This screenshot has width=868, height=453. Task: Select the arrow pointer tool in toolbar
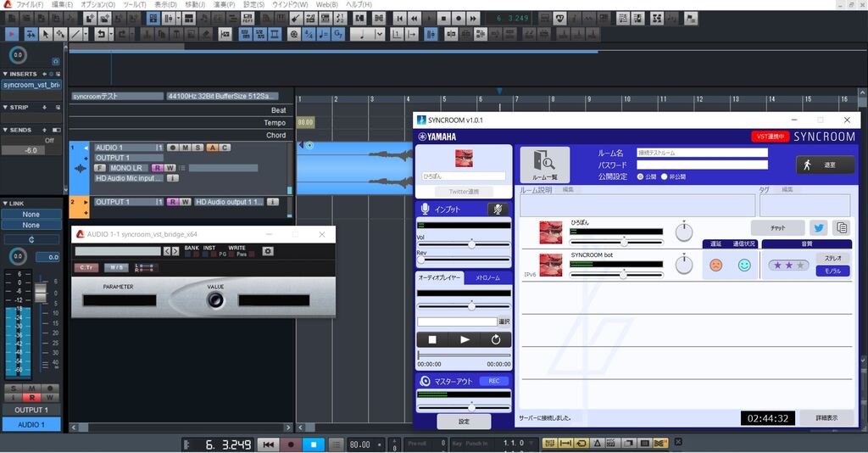click(x=46, y=34)
